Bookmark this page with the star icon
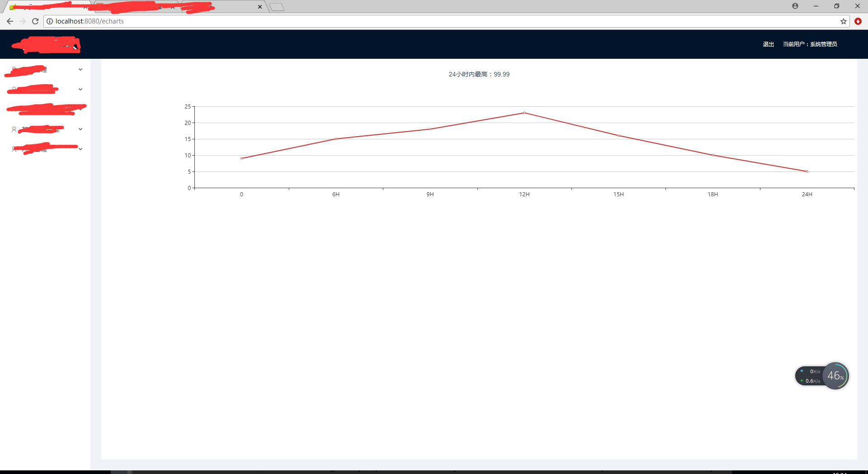 coord(844,21)
